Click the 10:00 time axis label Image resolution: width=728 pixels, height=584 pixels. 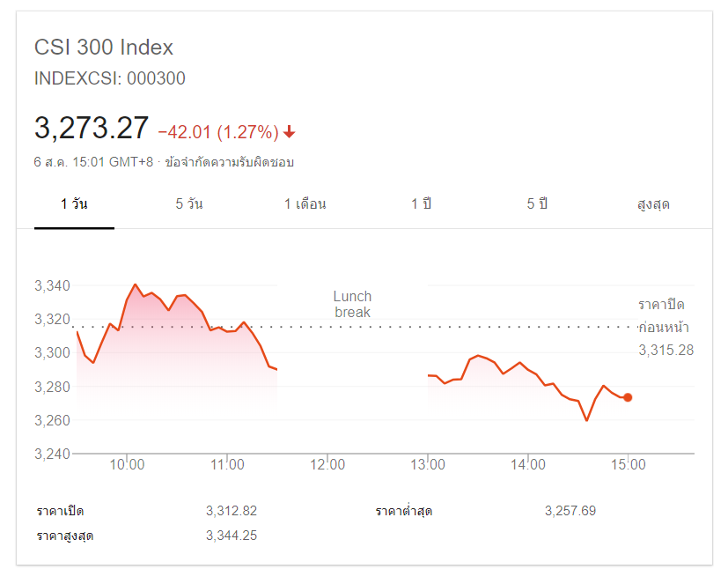click(127, 464)
